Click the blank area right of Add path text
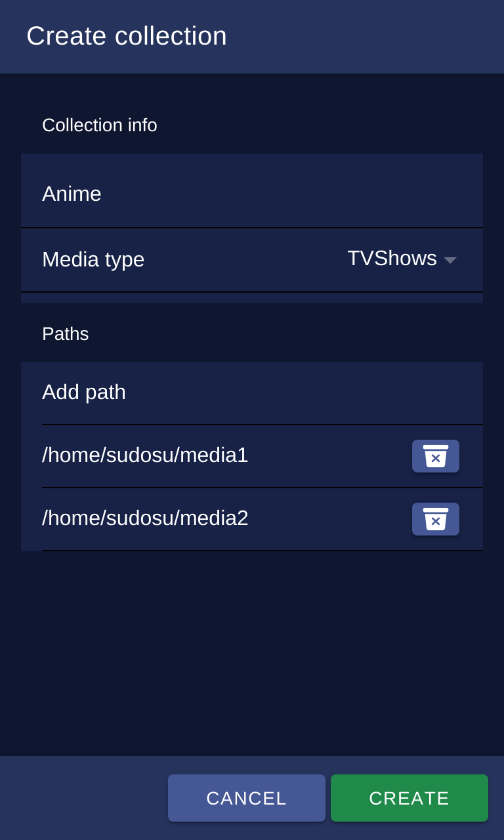This screenshot has width=504, height=840. [x=304, y=392]
